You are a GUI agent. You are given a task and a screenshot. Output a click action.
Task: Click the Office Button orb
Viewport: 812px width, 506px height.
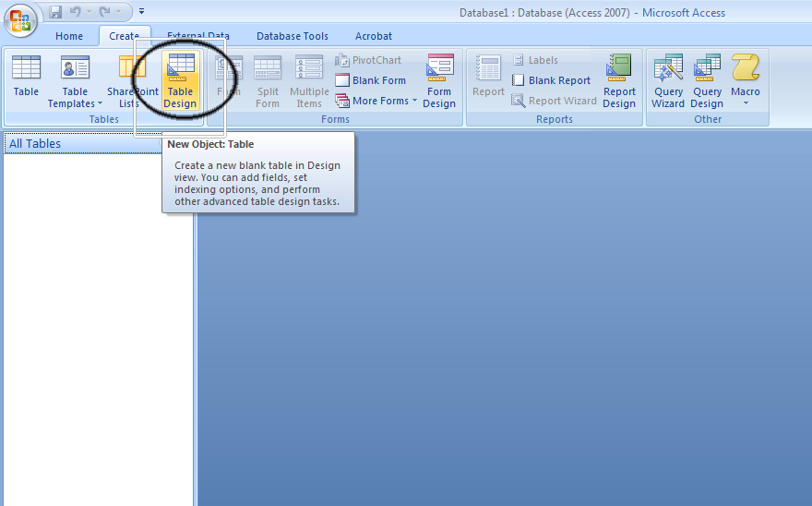20,20
